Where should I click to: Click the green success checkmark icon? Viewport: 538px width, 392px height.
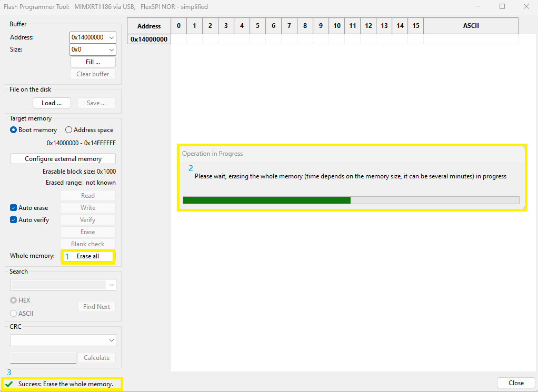(9, 384)
